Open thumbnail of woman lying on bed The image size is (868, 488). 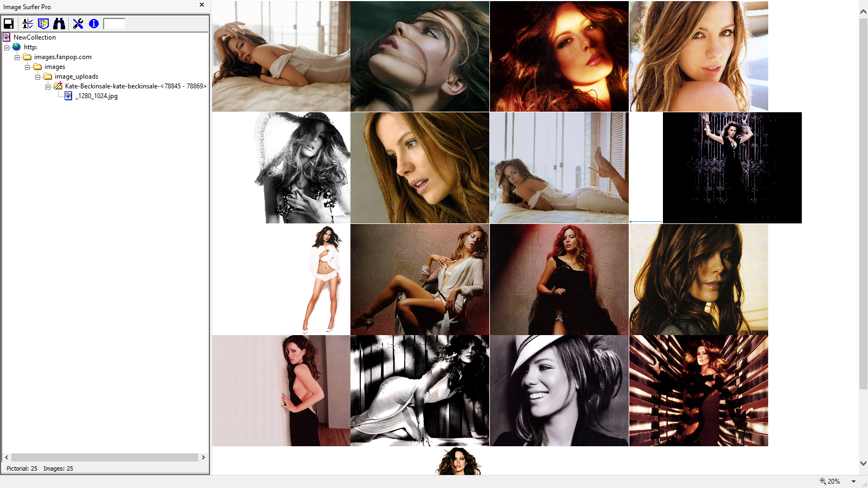click(x=281, y=56)
